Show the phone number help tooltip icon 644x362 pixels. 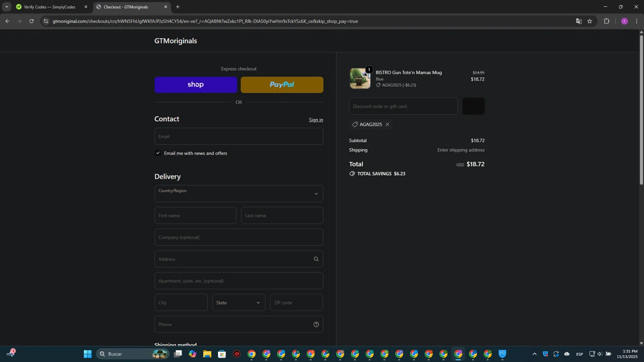point(316,324)
